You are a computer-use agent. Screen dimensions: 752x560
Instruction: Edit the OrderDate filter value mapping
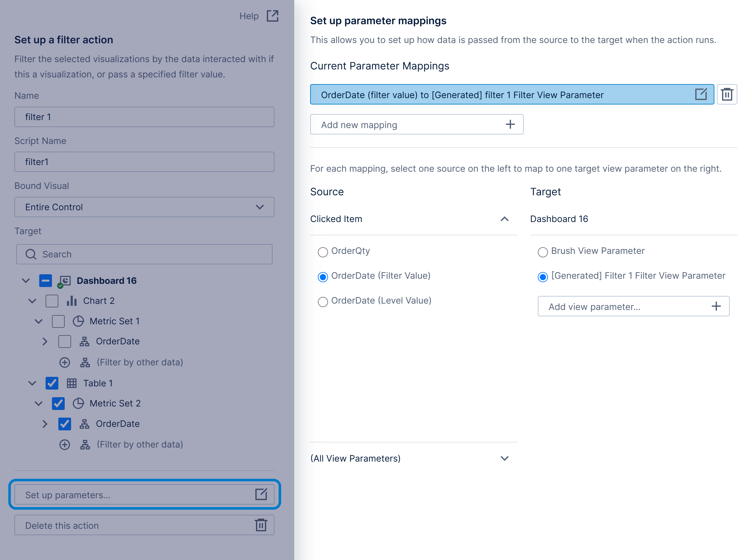pyautogui.click(x=701, y=94)
